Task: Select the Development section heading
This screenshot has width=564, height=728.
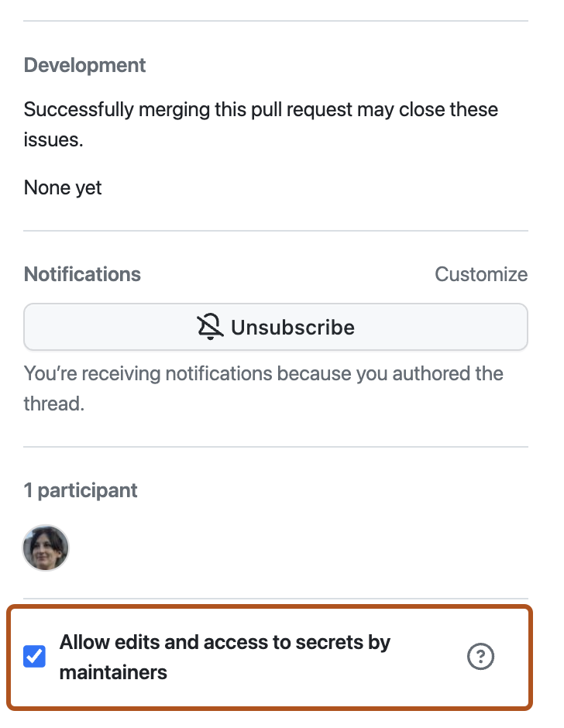Action: pyautogui.click(x=84, y=65)
